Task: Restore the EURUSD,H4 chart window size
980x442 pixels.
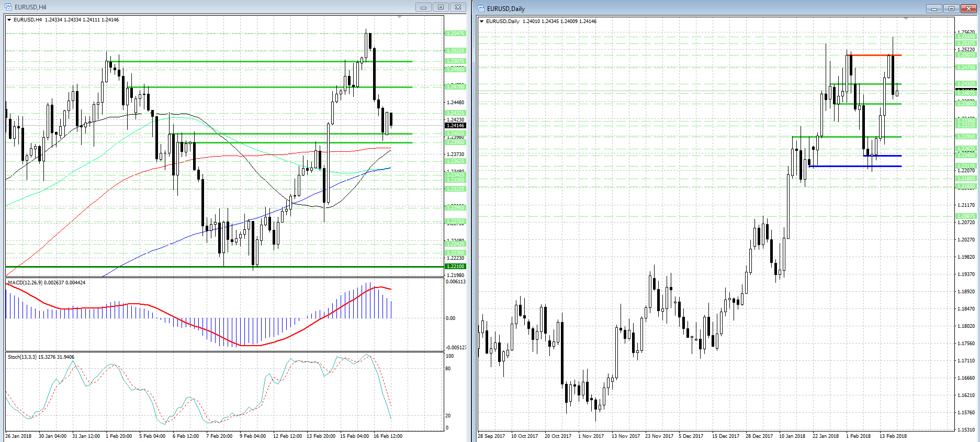Action: 441,7
